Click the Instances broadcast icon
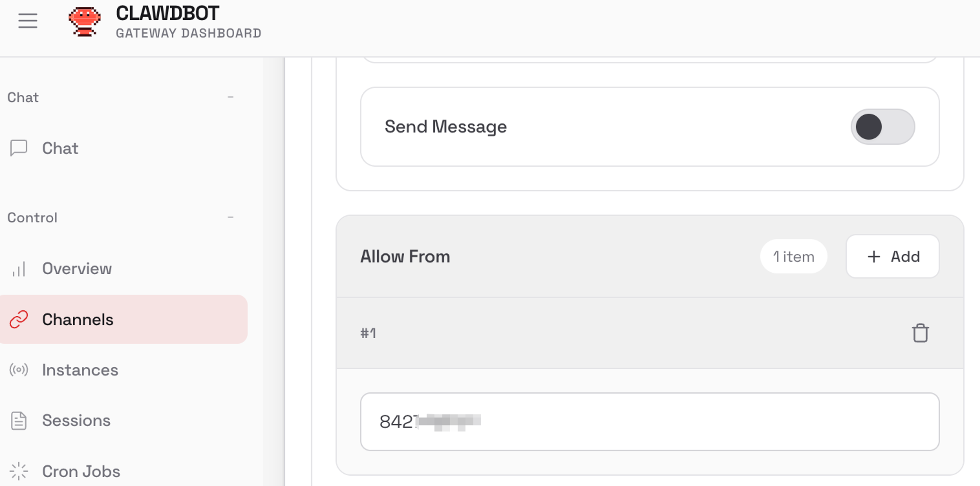The height and width of the screenshot is (486, 980). pyautogui.click(x=19, y=370)
